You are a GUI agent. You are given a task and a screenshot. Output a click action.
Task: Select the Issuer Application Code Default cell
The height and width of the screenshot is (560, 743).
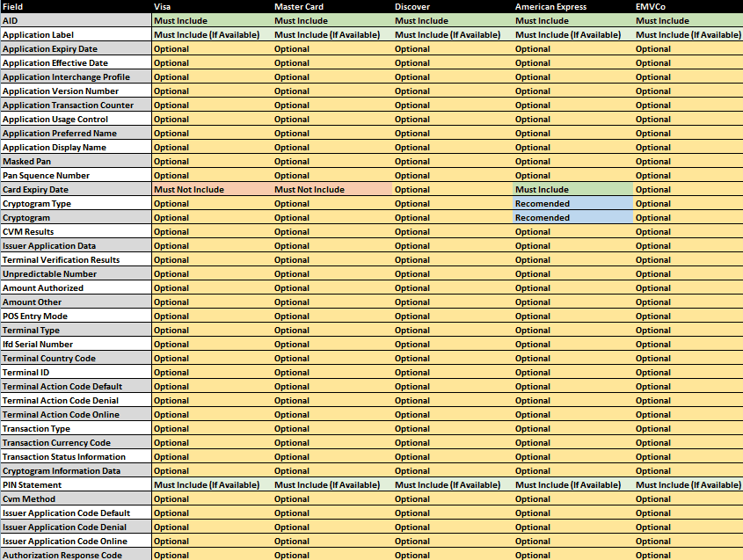[x=76, y=513]
